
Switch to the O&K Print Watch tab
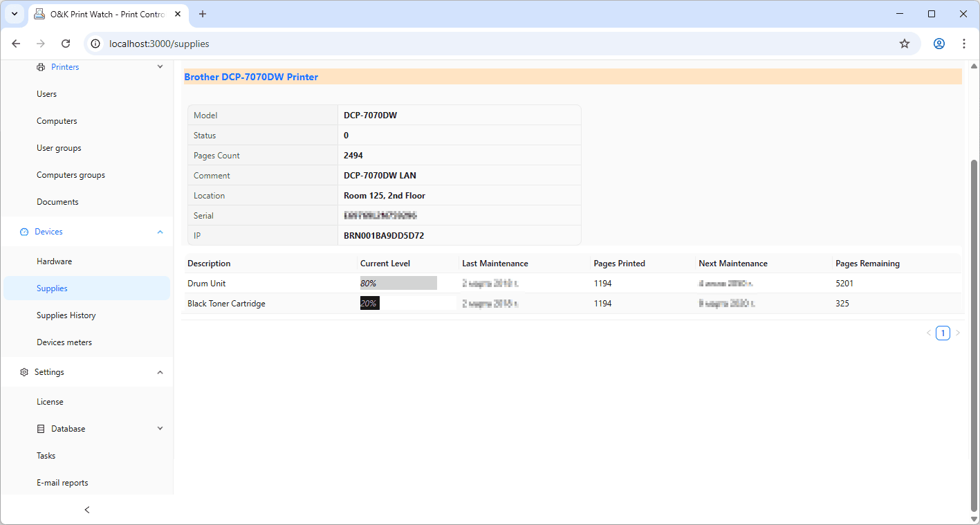coord(100,14)
